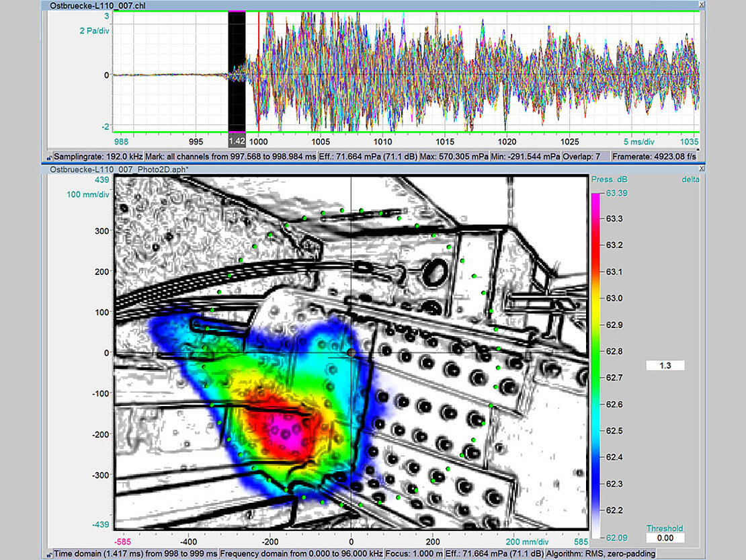Click the Threshold label
This screenshot has width=746, height=560.
pos(665,528)
